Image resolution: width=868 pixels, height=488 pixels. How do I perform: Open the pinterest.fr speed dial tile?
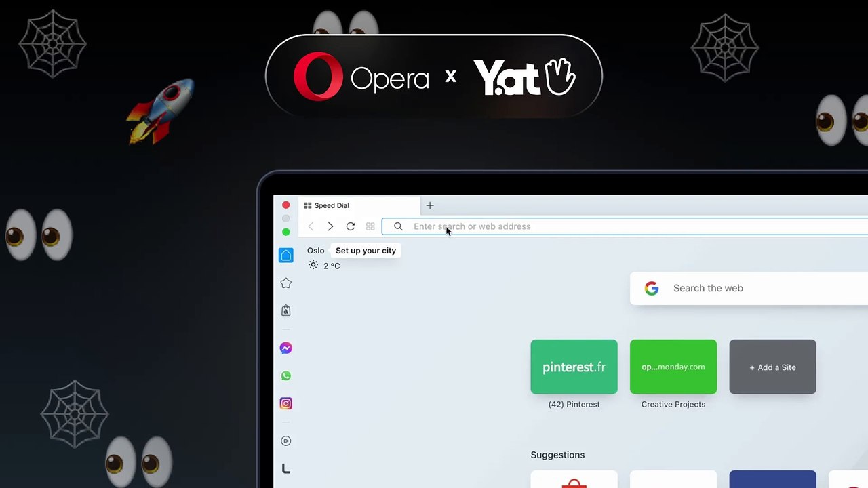[574, 367]
